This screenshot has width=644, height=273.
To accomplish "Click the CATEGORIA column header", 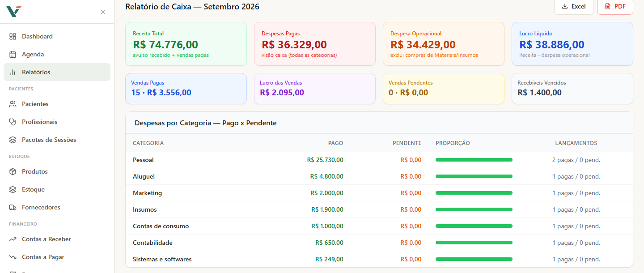I will pos(148,143).
